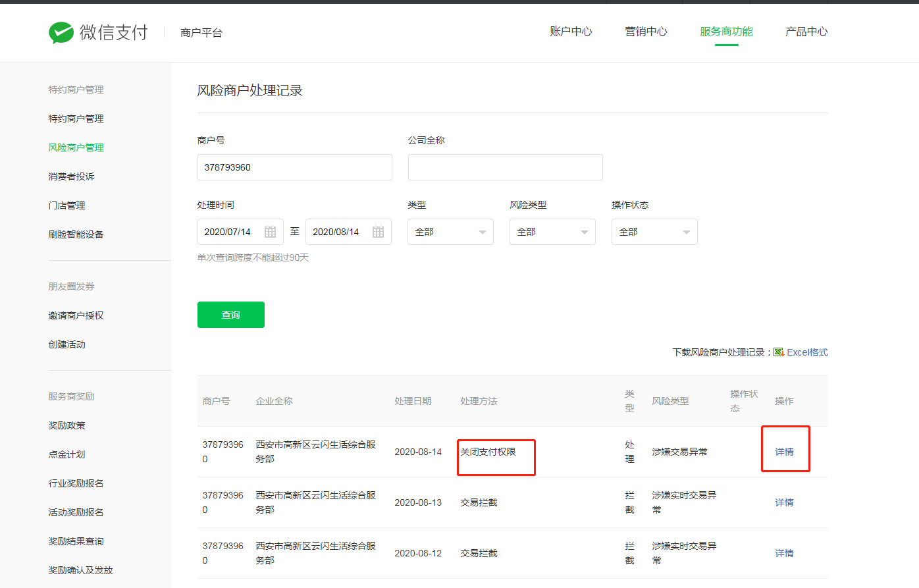Image resolution: width=919 pixels, height=588 pixels.
Task: Click 风险类型 table column header
Action: (x=670, y=401)
